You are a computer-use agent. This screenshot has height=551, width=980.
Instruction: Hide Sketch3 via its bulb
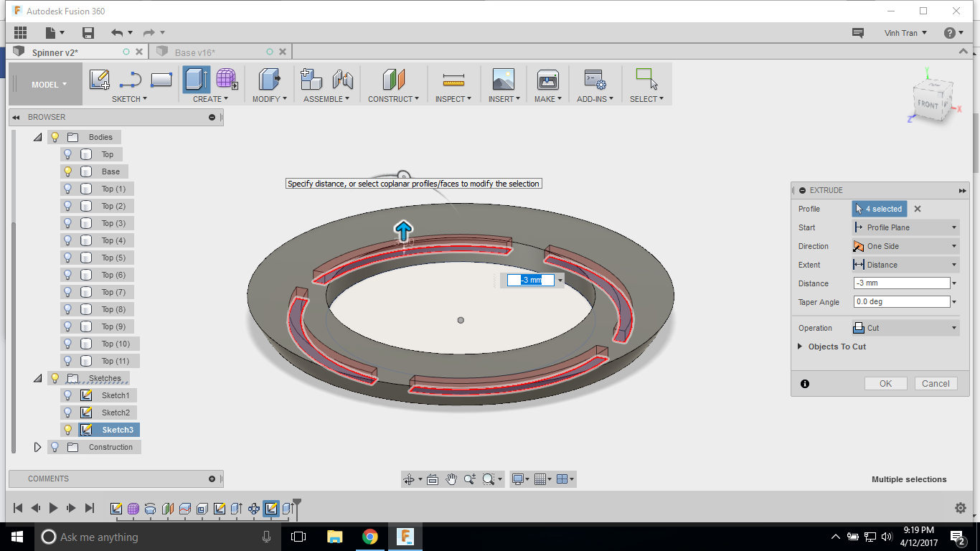[68, 430]
